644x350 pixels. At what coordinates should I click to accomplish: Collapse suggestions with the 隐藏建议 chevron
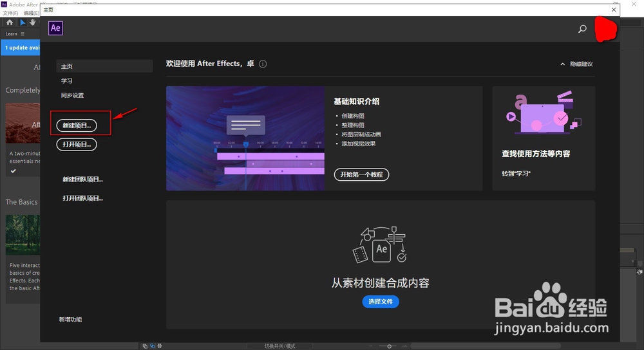pyautogui.click(x=563, y=64)
